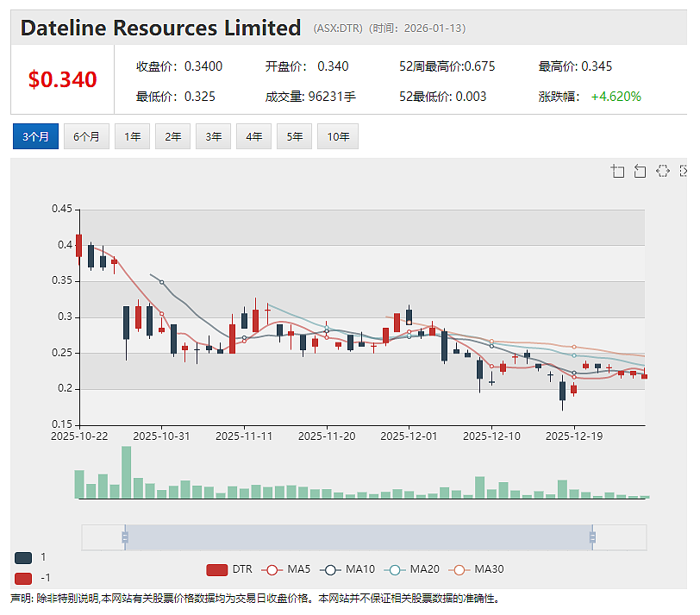
Task: Toggle the DTR candlestick series legend
Action: coord(229,569)
